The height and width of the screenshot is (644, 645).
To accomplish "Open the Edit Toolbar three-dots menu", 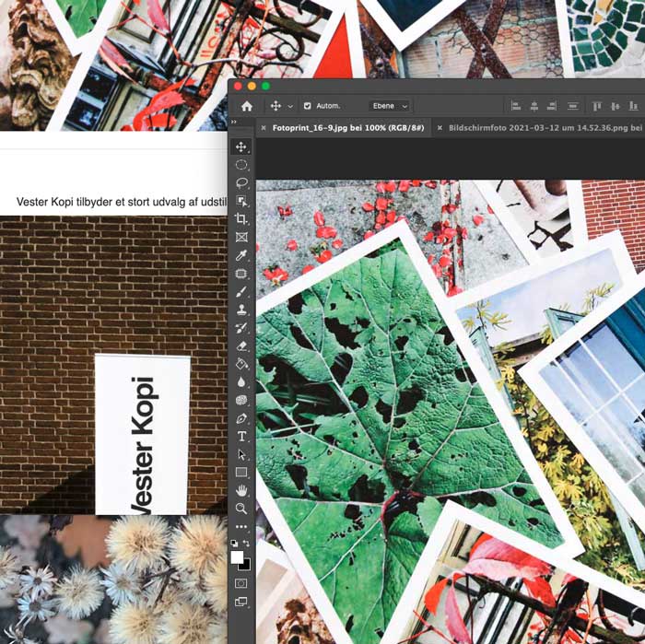I will pos(241,526).
